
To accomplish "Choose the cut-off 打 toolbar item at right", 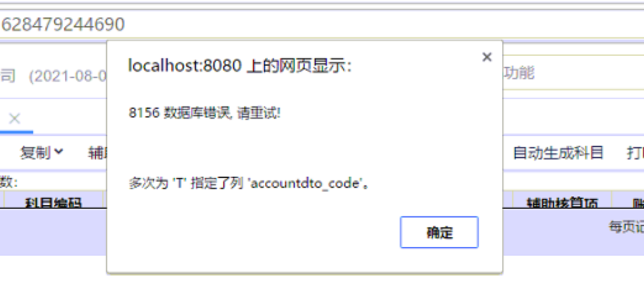I will [635, 152].
